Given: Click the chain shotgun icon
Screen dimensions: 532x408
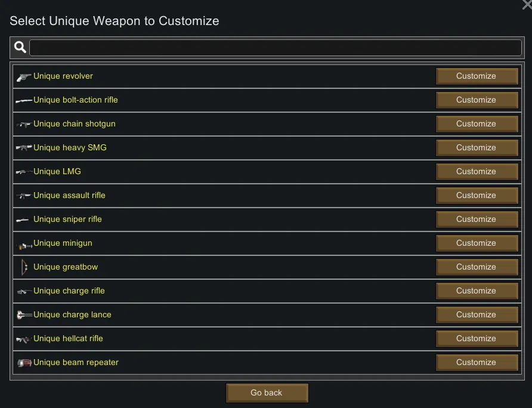Looking at the screenshot, I should [x=24, y=124].
